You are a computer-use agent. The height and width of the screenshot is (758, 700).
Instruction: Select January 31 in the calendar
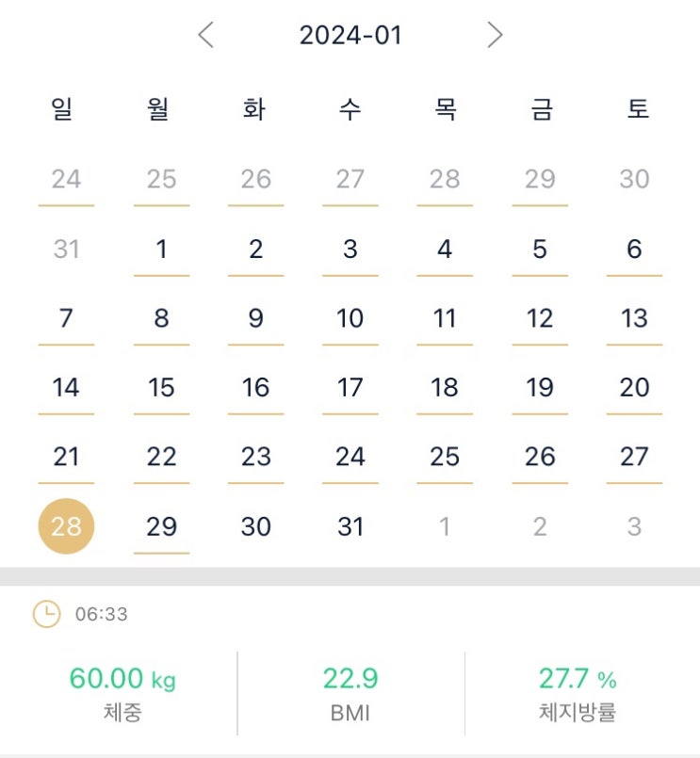coord(350,526)
